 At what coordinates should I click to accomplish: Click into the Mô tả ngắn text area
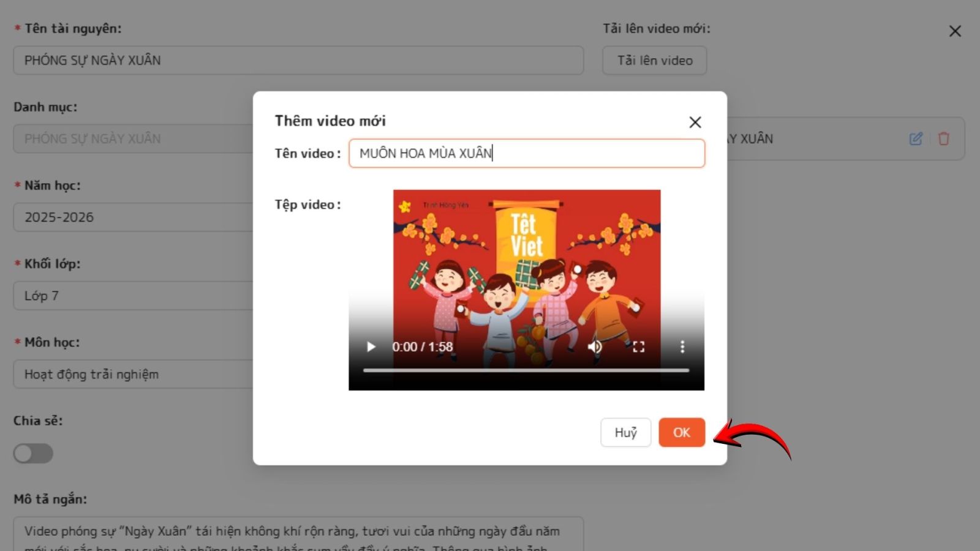tap(298, 534)
